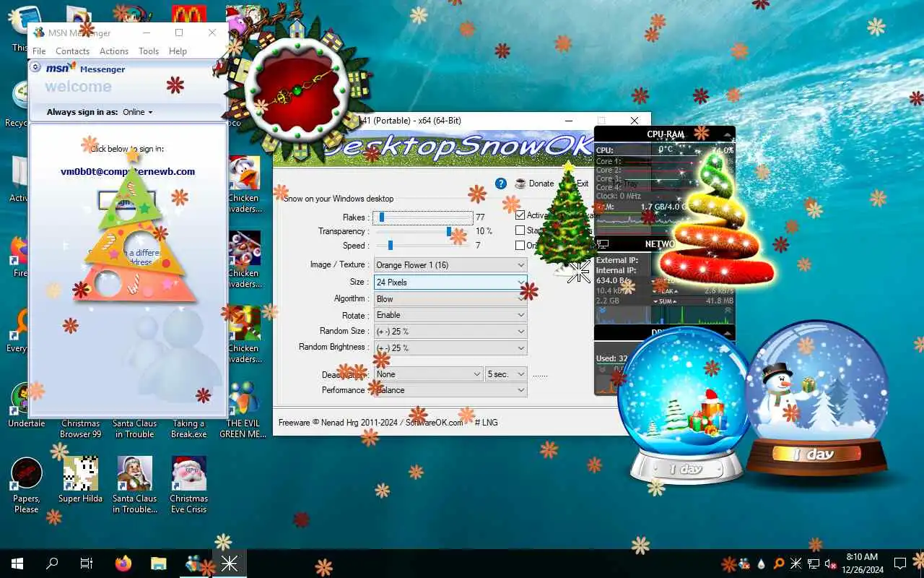This screenshot has height=578, width=924.
Task: Click Freeware SoftwareOK.com footer link
Action: point(371,422)
